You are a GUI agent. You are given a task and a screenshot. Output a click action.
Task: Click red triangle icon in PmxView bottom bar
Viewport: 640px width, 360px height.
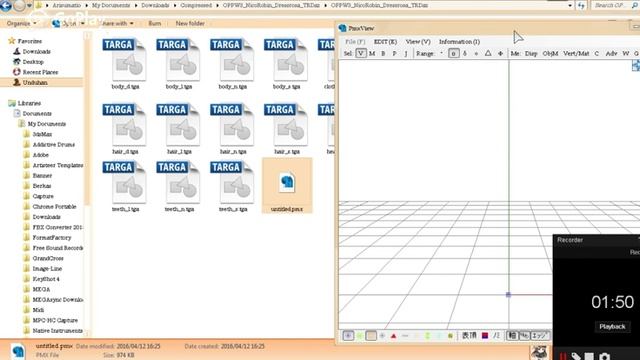(393, 336)
